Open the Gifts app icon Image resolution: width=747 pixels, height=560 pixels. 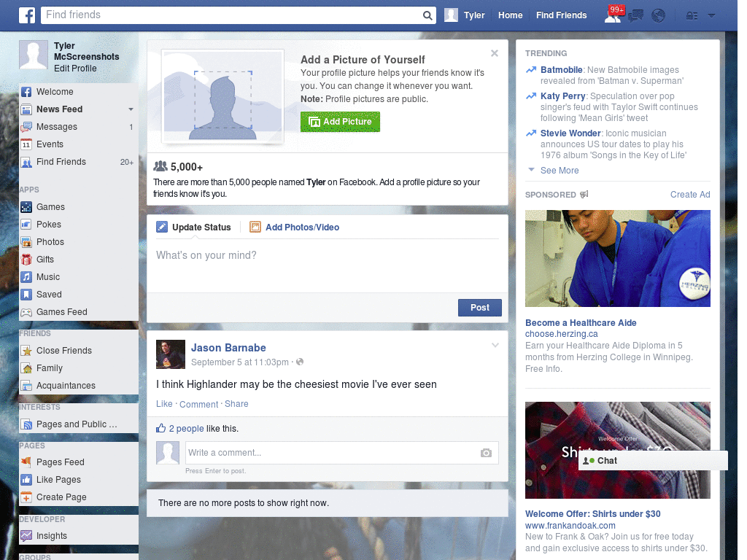pos(26,260)
